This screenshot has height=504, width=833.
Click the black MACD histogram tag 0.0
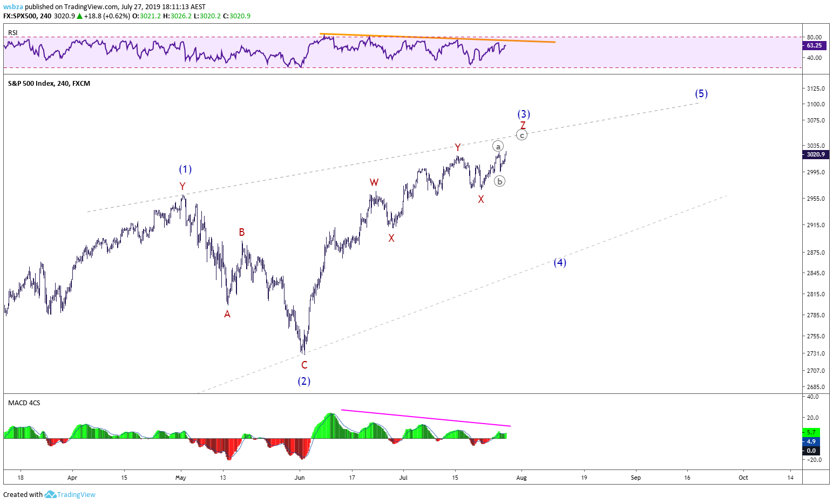tap(811, 451)
